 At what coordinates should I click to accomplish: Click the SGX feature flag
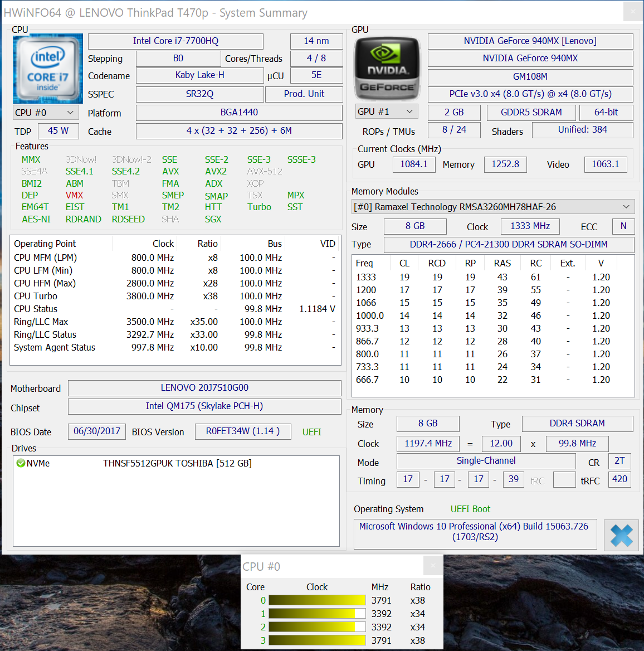pyautogui.click(x=213, y=219)
